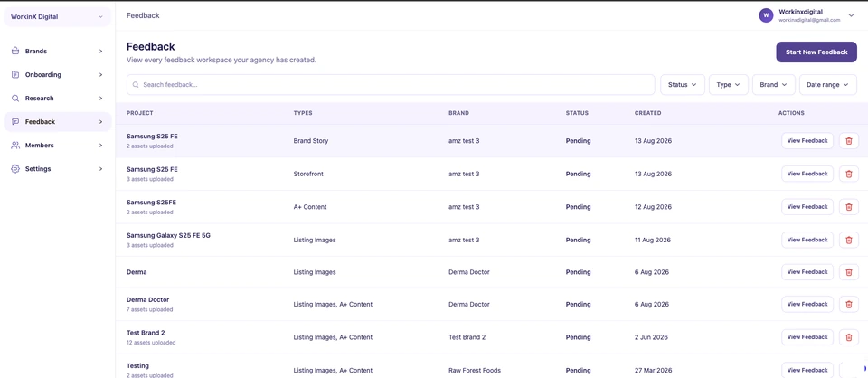The width and height of the screenshot is (868, 378).
Task: Click the PROJECT column header
Action: 139,113
